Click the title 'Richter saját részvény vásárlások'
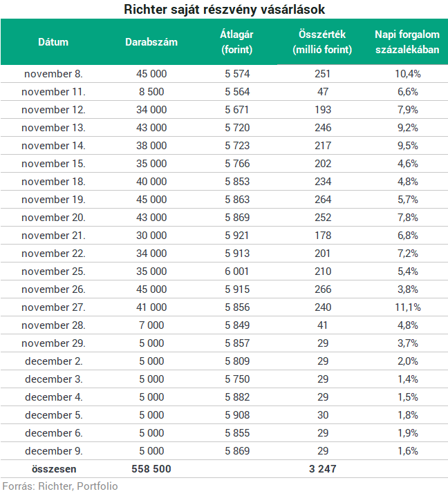 (x=224, y=9)
